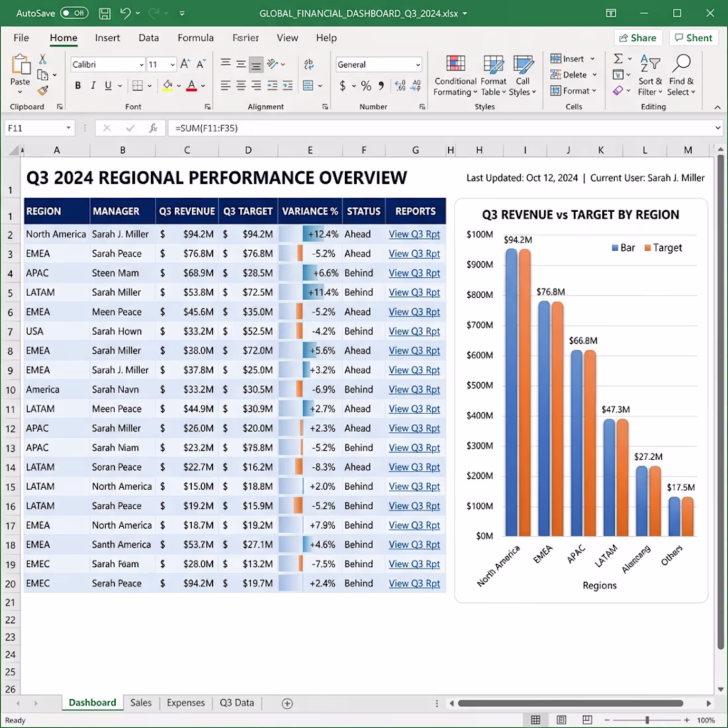Open the Calibri font name dropdown

[142, 65]
